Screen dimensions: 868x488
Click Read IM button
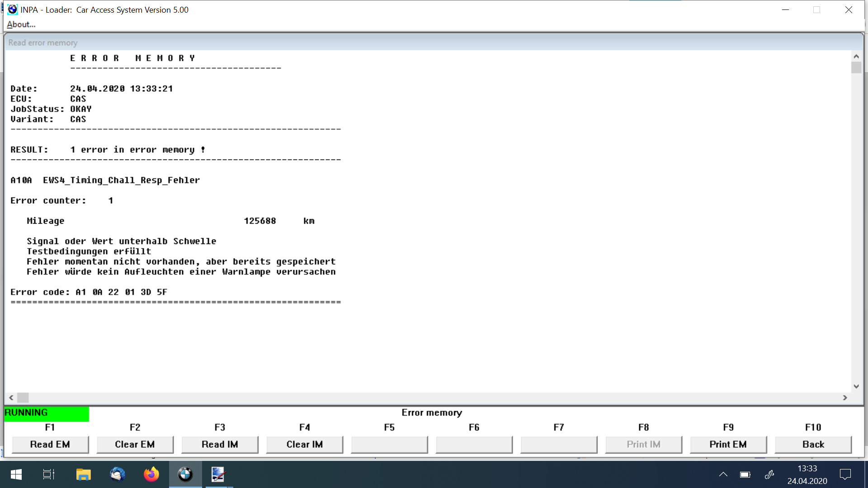pyautogui.click(x=220, y=444)
